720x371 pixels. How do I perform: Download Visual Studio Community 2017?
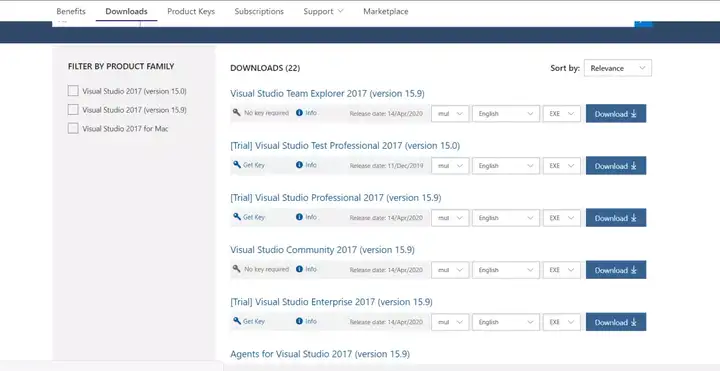click(616, 270)
